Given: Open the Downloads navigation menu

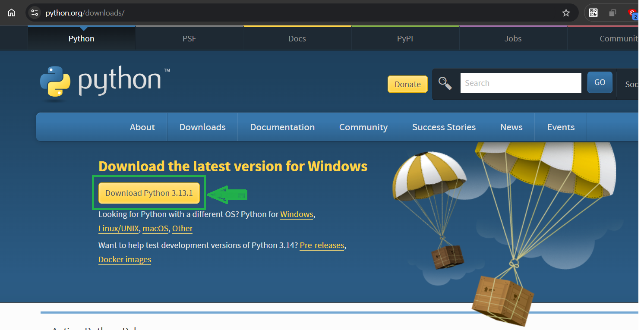Looking at the screenshot, I should coord(202,127).
